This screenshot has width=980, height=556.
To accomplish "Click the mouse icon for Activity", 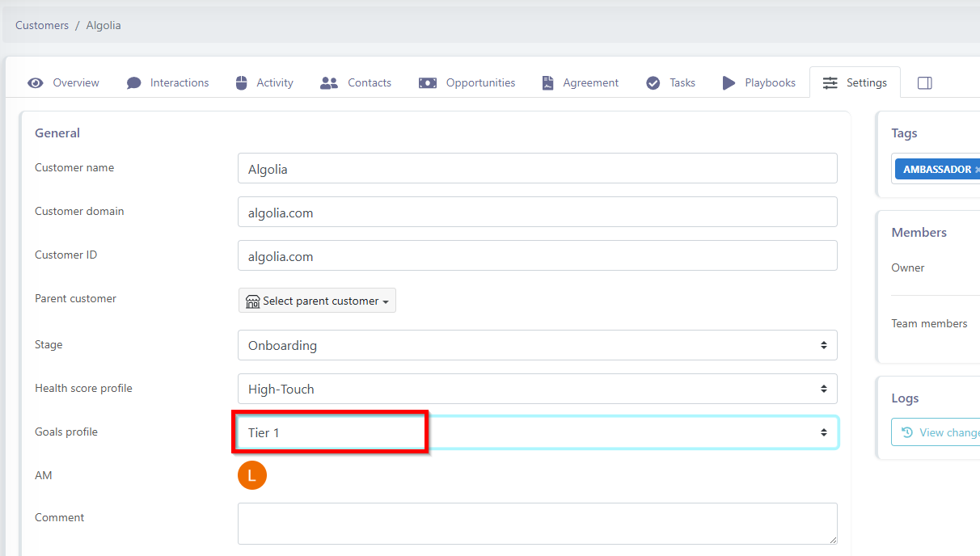I will point(241,83).
